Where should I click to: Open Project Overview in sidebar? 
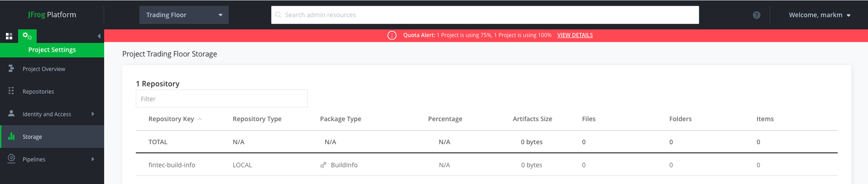[43, 69]
